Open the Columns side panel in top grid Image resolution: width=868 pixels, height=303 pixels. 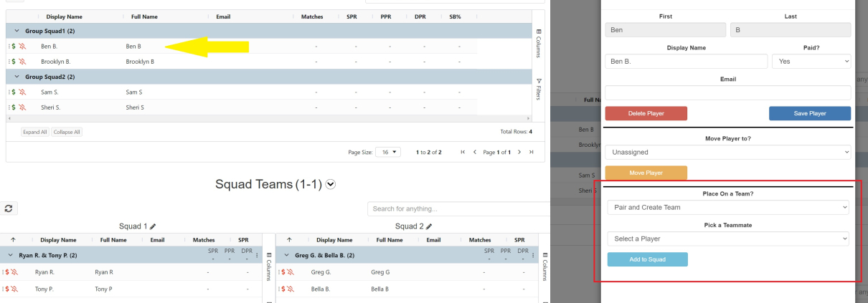click(539, 43)
